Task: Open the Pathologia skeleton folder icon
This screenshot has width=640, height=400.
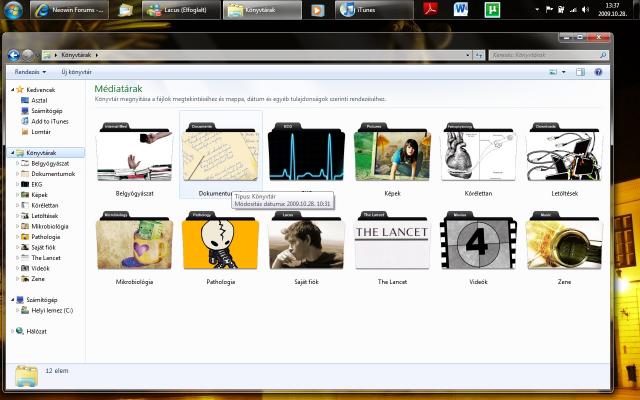Action: pos(220,240)
